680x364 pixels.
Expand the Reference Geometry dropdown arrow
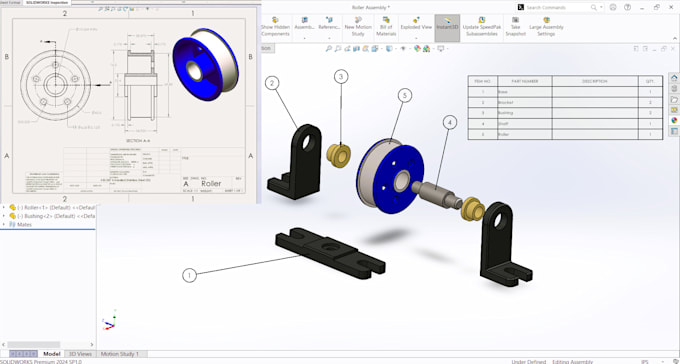[x=329, y=38]
